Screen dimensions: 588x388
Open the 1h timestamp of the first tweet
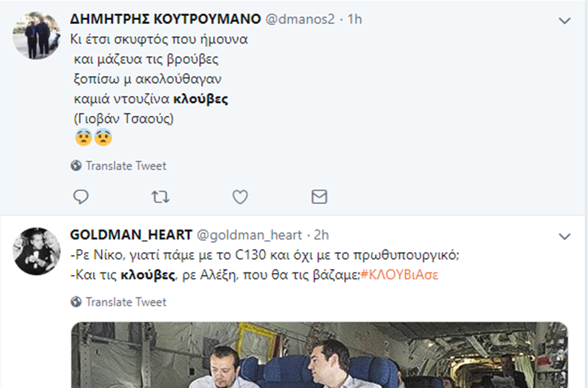[353, 19]
